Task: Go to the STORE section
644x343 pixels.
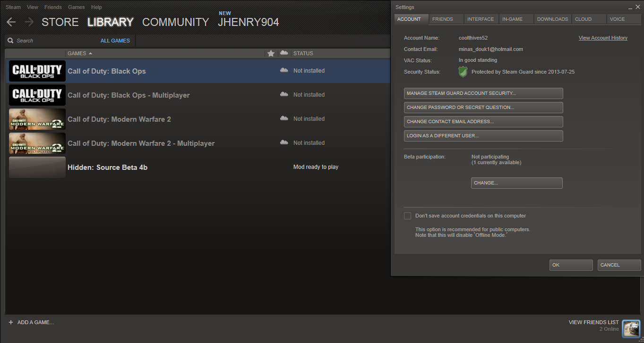Action: [60, 22]
